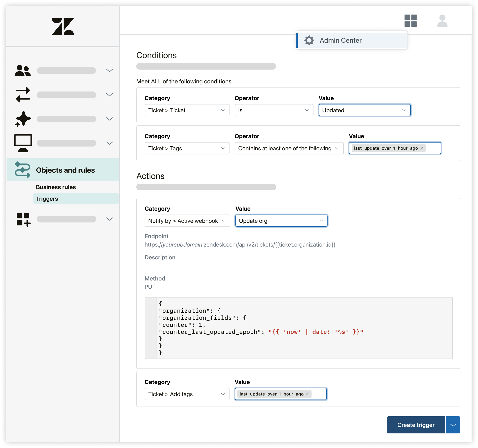Click the channels arrows icon in the sidebar
Screen dimensions: 478x448
23,95
